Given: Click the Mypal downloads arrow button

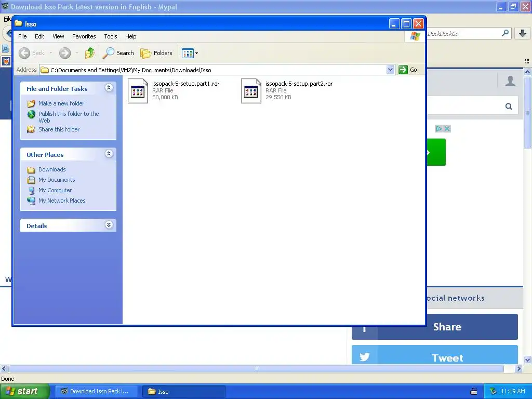Looking at the screenshot, I should click(x=523, y=33).
